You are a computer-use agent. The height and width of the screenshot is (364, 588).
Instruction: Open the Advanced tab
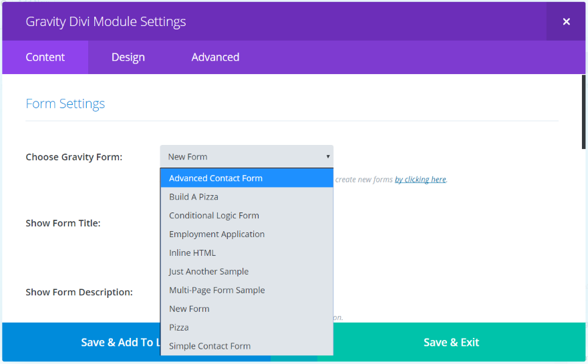click(215, 57)
